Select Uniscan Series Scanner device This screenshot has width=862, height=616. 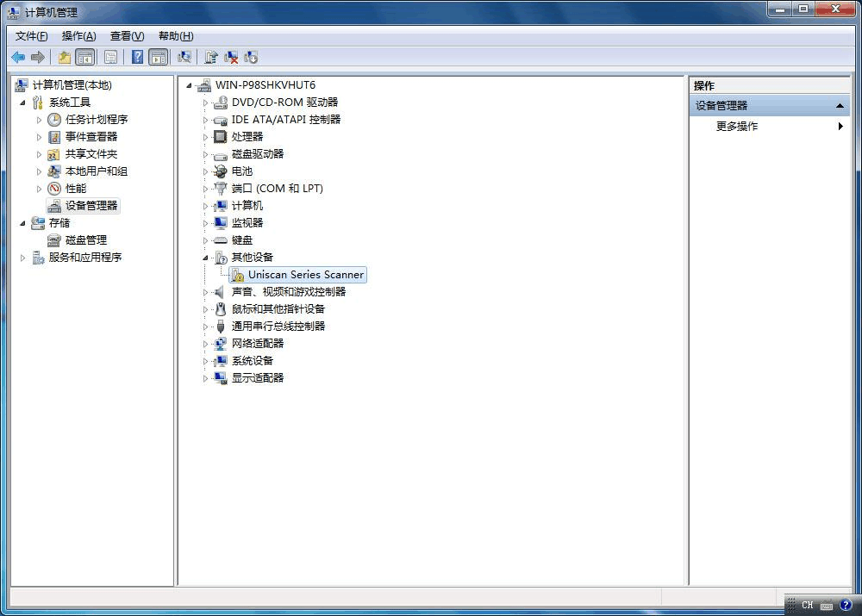306,275
